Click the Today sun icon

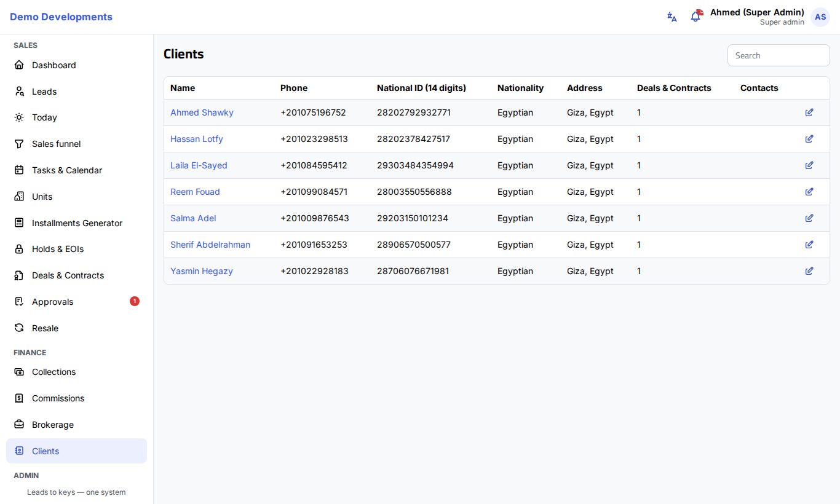coord(19,117)
